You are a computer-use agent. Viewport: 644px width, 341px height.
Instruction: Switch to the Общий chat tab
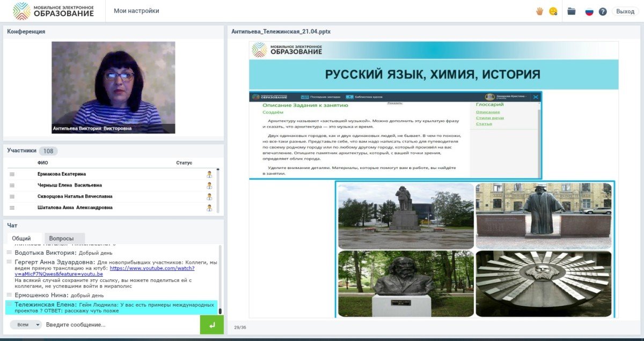coord(21,239)
